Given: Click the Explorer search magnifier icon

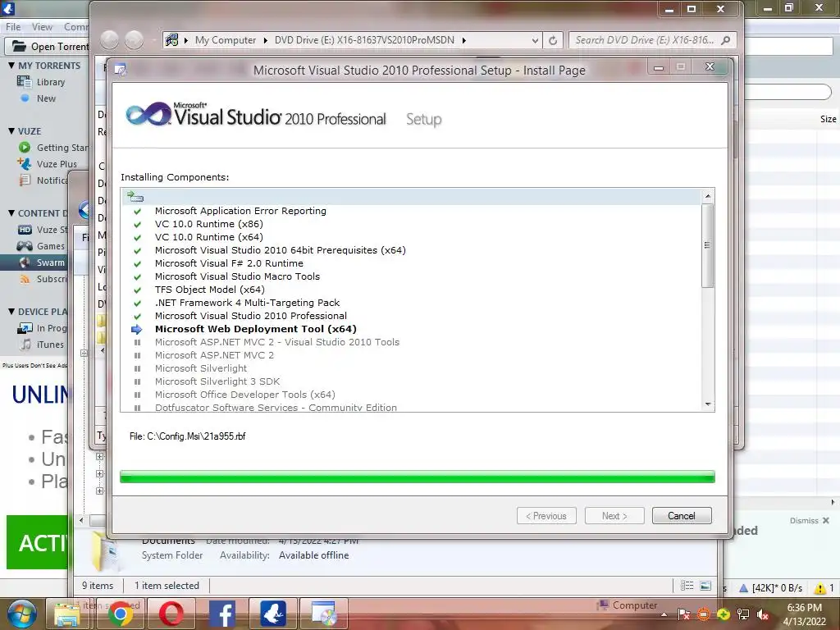Looking at the screenshot, I should (x=726, y=40).
